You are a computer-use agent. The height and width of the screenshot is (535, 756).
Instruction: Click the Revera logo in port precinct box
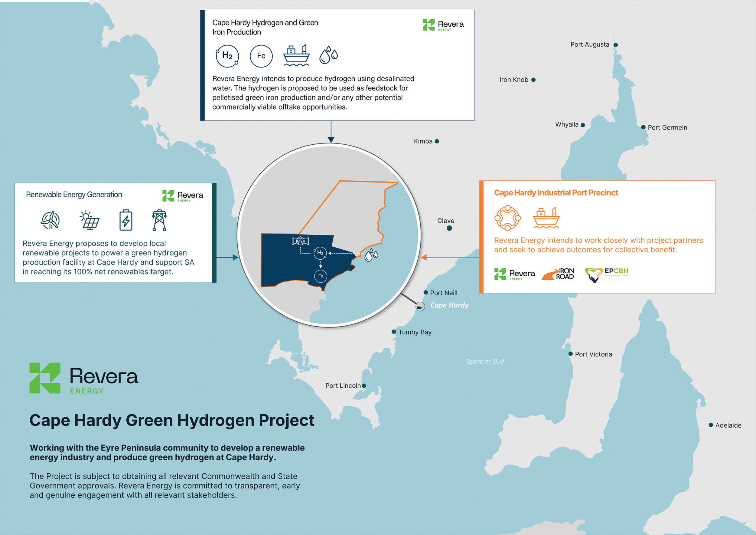pyautogui.click(x=515, y=274)
